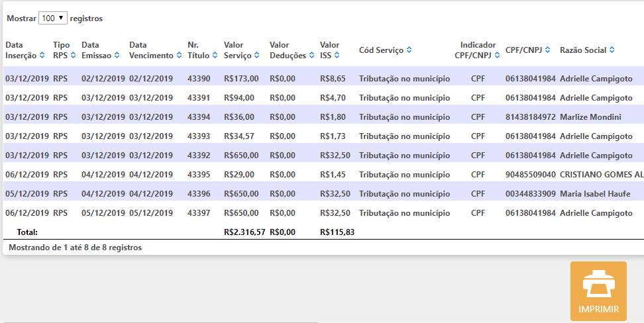This screenshot has width=644, height=323.
Task: Sort by Indicador CPF/CNPJ column arrows
Action: pyautogui.click(x=497, y=56)
